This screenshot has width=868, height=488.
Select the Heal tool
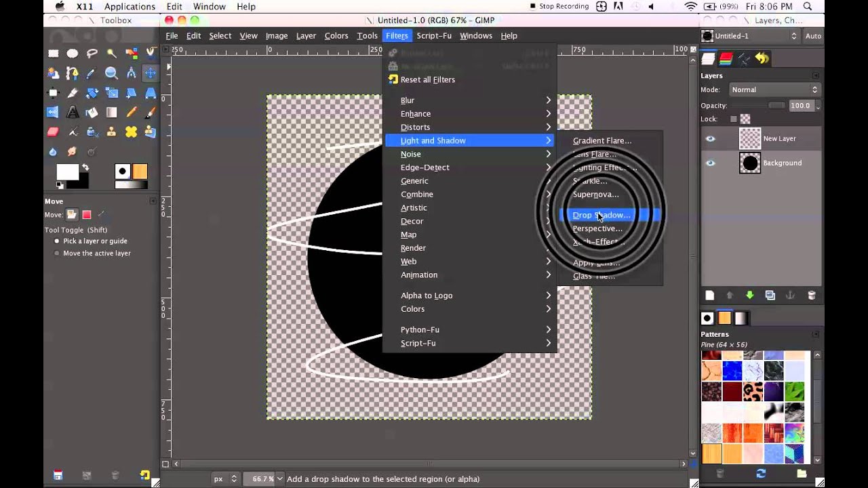[x=132, y=132]
